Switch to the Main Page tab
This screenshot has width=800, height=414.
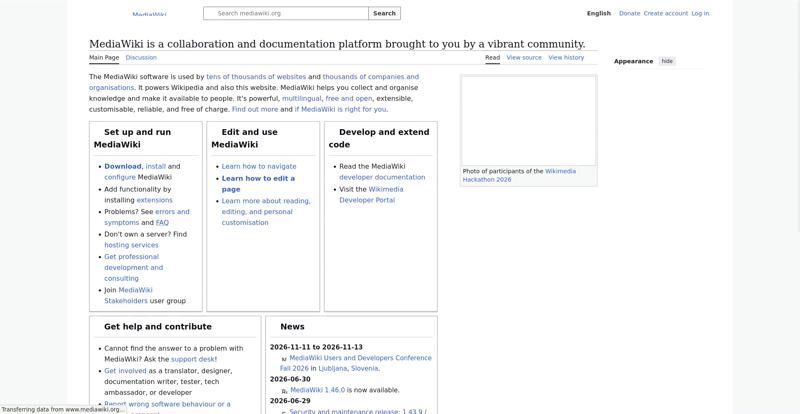point(104,58)
